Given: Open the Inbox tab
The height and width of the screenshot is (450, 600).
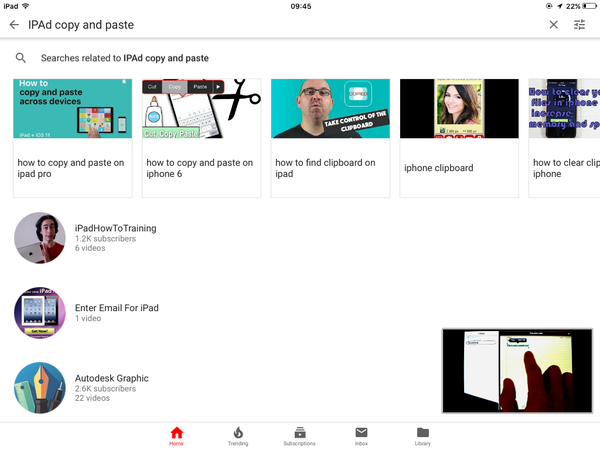Looking at the screenshot, I should 361,435.
